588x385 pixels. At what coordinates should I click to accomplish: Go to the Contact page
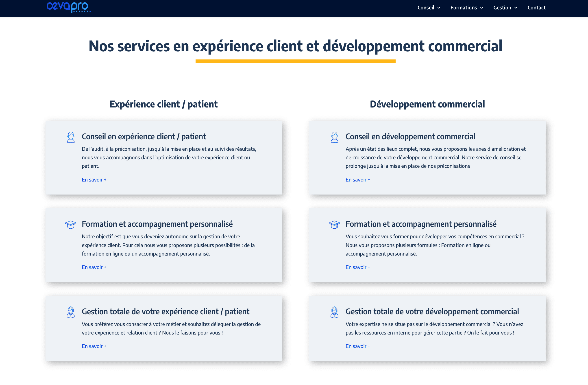[x=536, y=8]
